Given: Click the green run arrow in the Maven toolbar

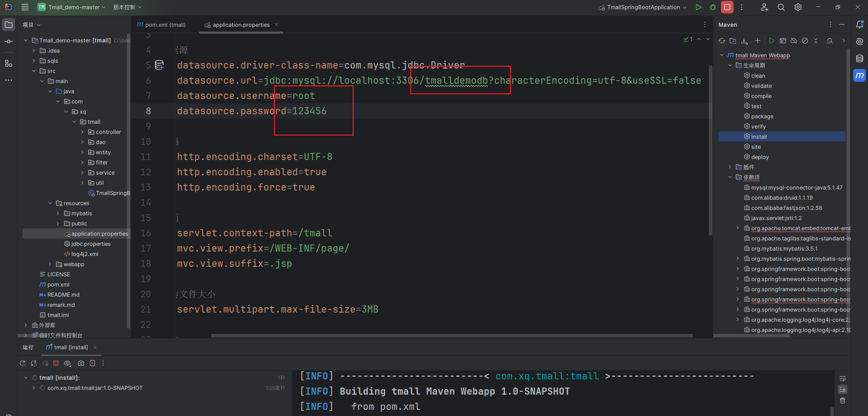Looking at the screenshot, I should coord(772,41).
